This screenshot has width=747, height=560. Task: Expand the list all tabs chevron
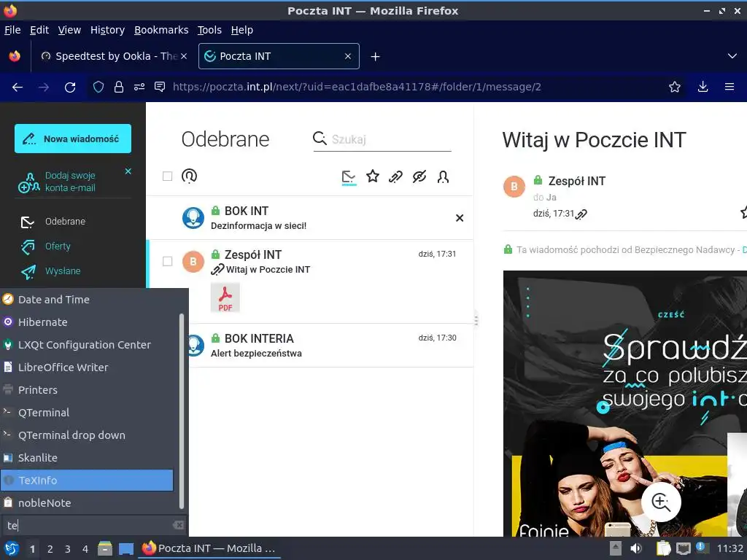(x=732, y=56)
